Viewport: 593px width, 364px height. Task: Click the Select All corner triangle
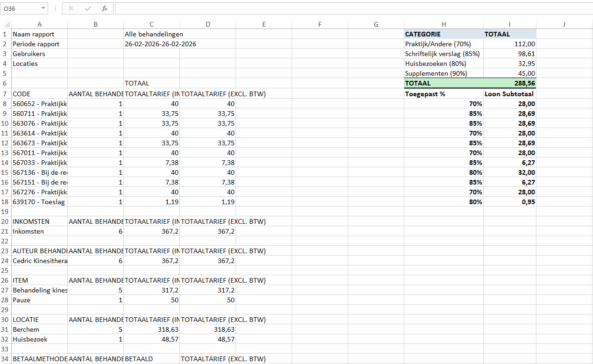click(6, 24)
